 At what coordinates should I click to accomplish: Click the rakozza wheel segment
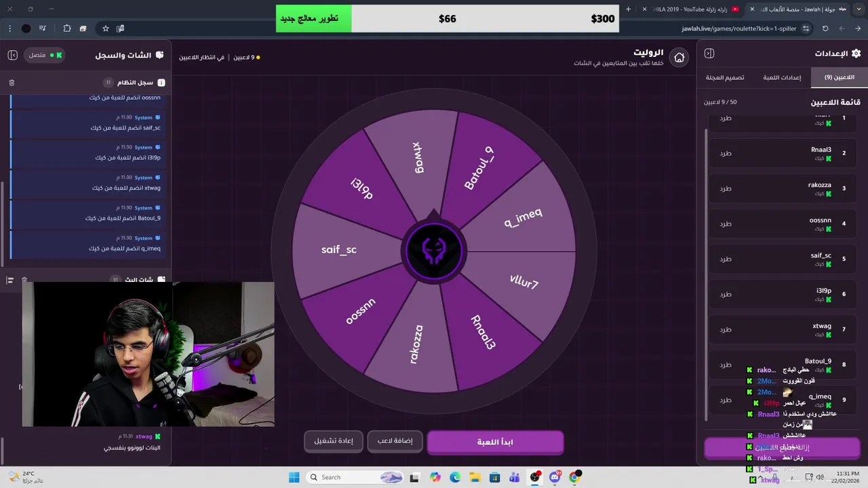coord(416,344)
